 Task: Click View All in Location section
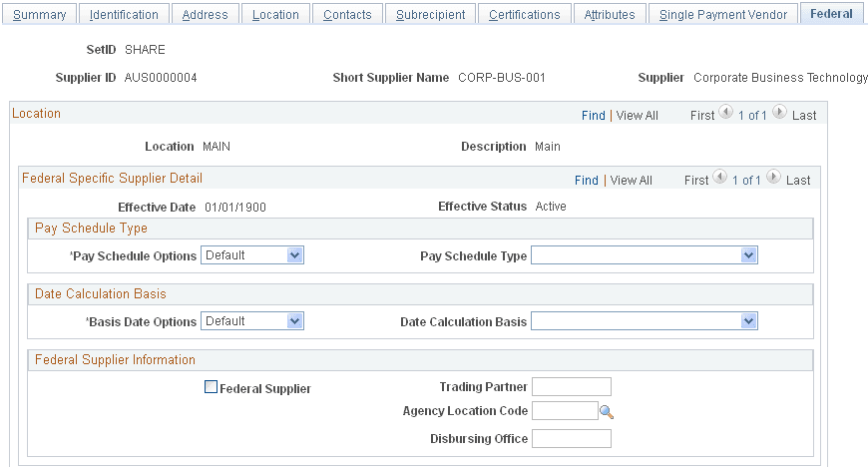638,115
